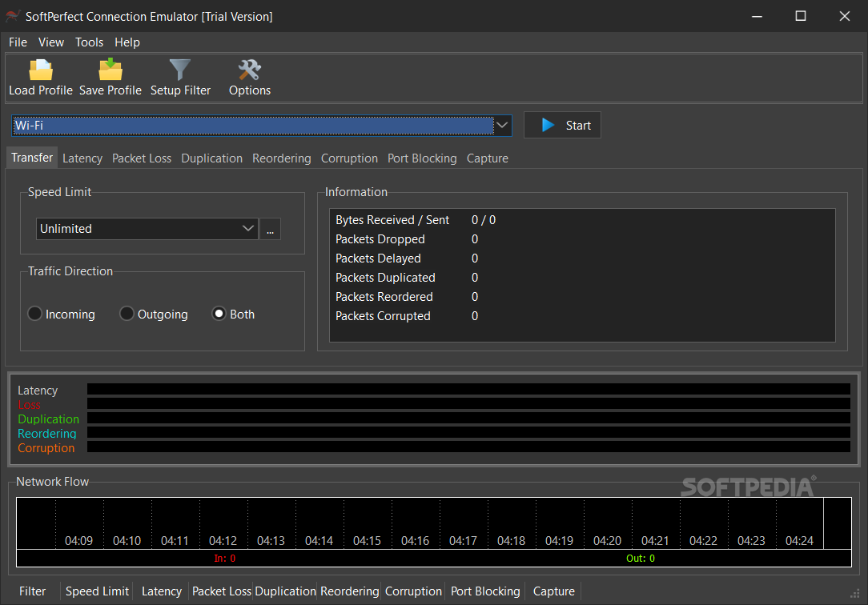
Task: Click the Packets Duplicated row
Action: point(582,278)
